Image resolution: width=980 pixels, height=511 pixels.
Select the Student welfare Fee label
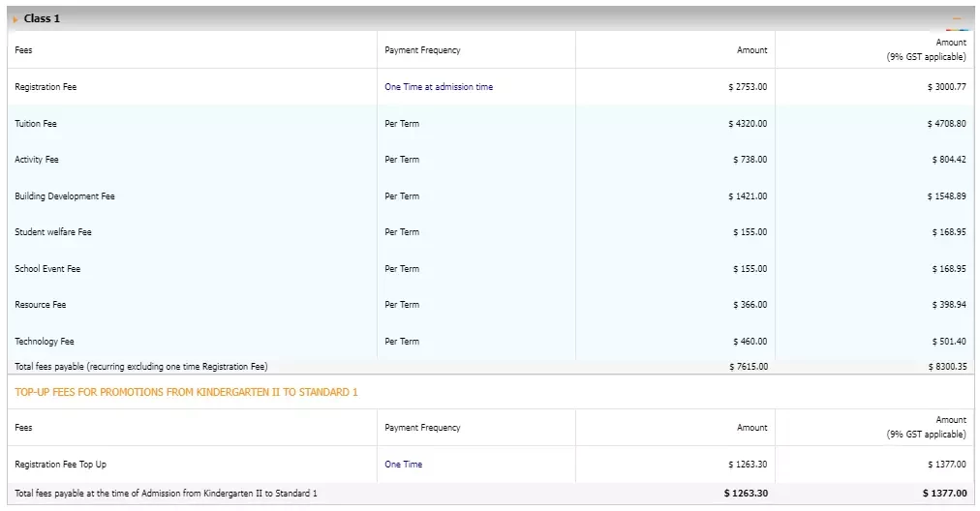[53, 231]
